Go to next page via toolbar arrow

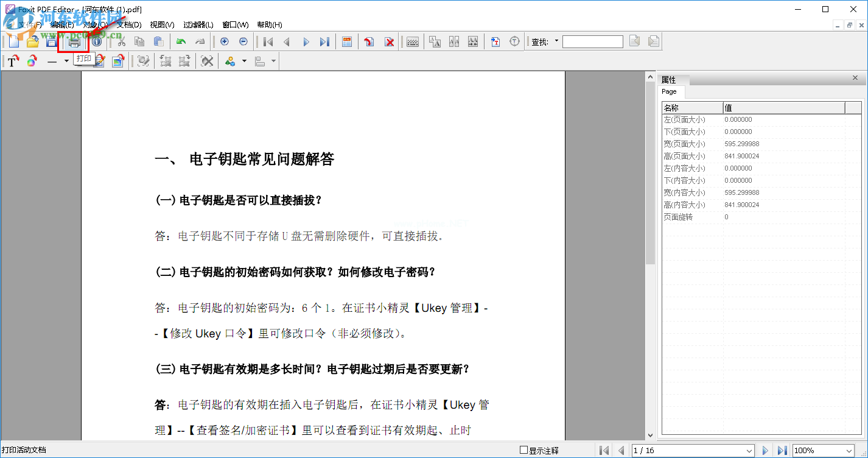(306, 41)
